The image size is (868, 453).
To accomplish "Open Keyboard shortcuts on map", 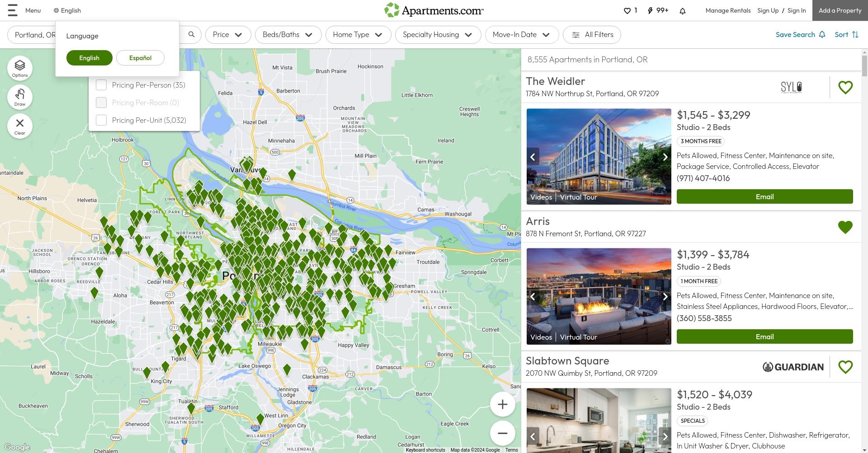I will pos(425,450).
